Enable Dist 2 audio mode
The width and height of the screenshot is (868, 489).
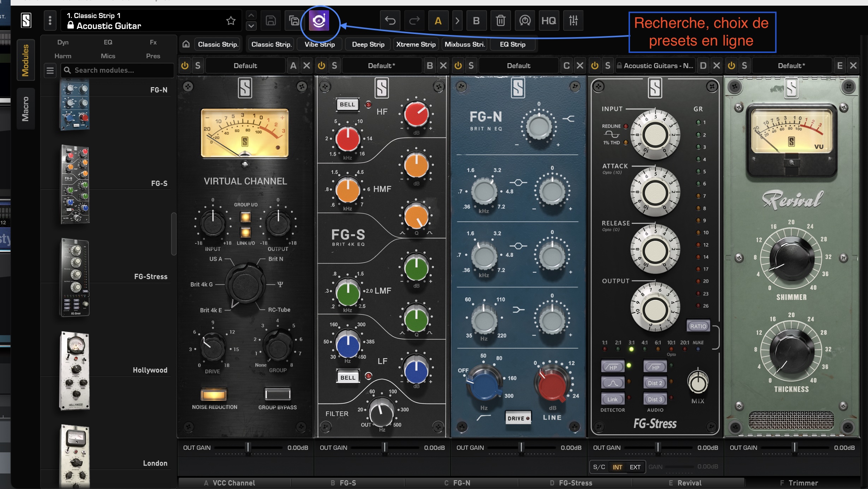point(655,383)
